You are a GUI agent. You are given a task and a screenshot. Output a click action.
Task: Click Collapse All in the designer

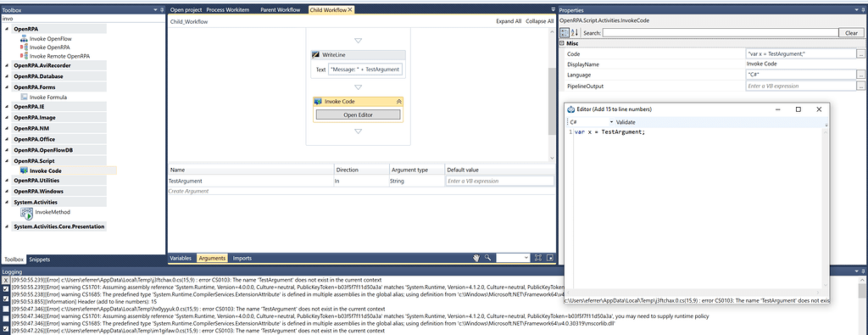pos(540,21)
